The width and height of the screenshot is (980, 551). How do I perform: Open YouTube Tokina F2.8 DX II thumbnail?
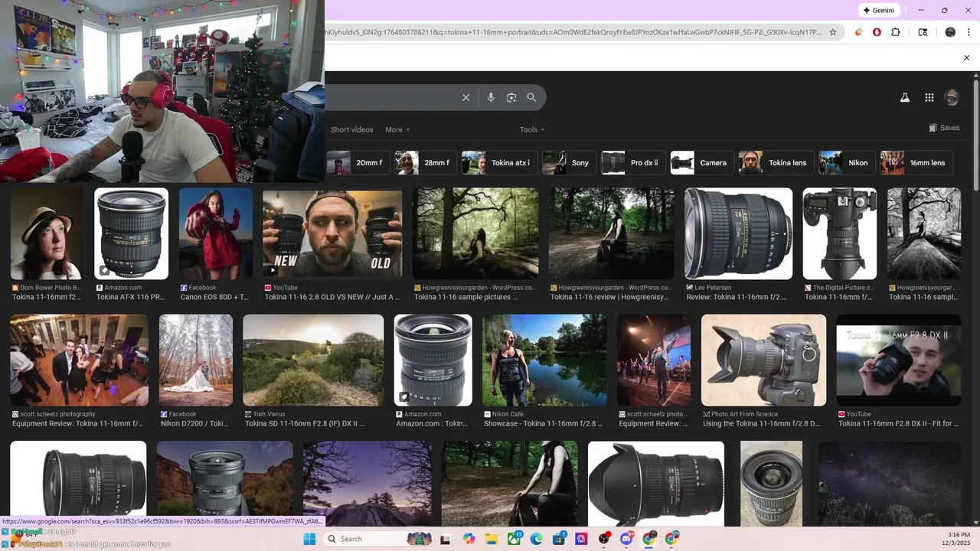(x=899, y=360)
